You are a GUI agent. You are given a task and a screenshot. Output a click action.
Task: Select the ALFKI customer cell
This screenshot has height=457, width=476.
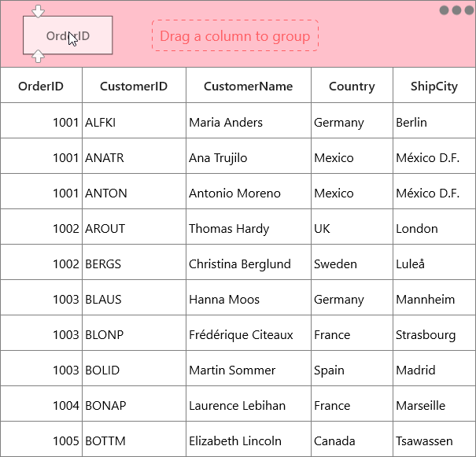point(134,120)
